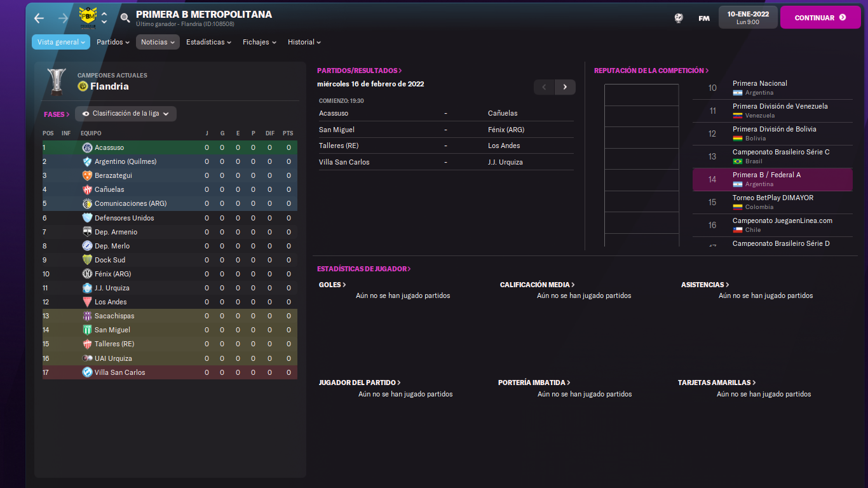Open the 10-ENE-2022 date button
Viewport: 868px width, 488px height.
pyautogui.click(x=748, y=17)
